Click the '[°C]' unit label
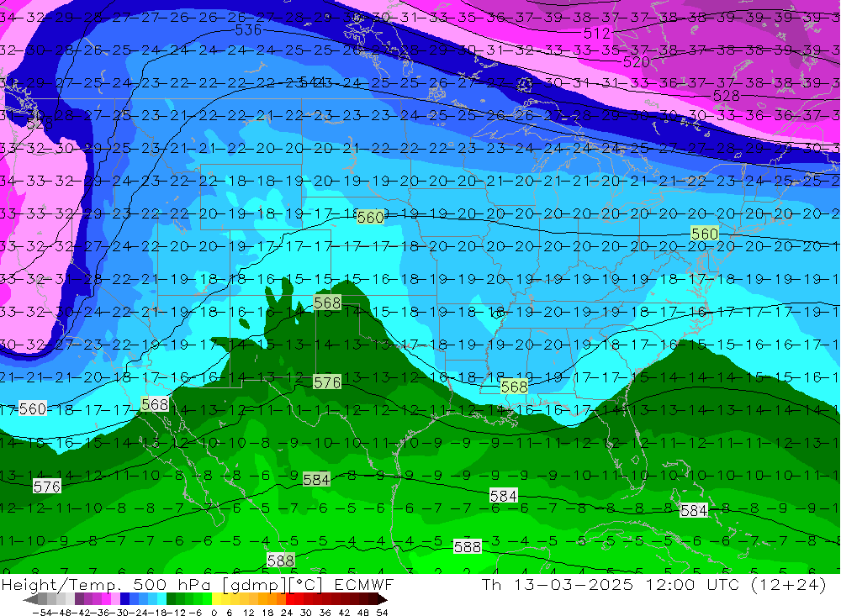 point(305,586)
